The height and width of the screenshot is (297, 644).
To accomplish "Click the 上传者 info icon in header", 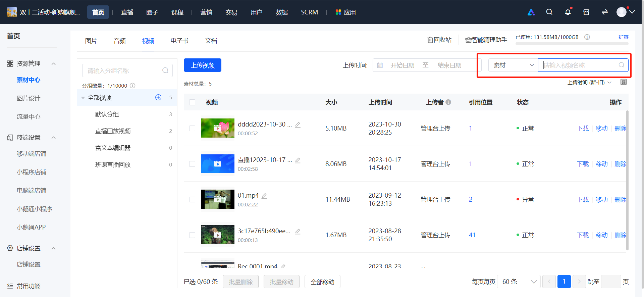I will tap(448, 102).
